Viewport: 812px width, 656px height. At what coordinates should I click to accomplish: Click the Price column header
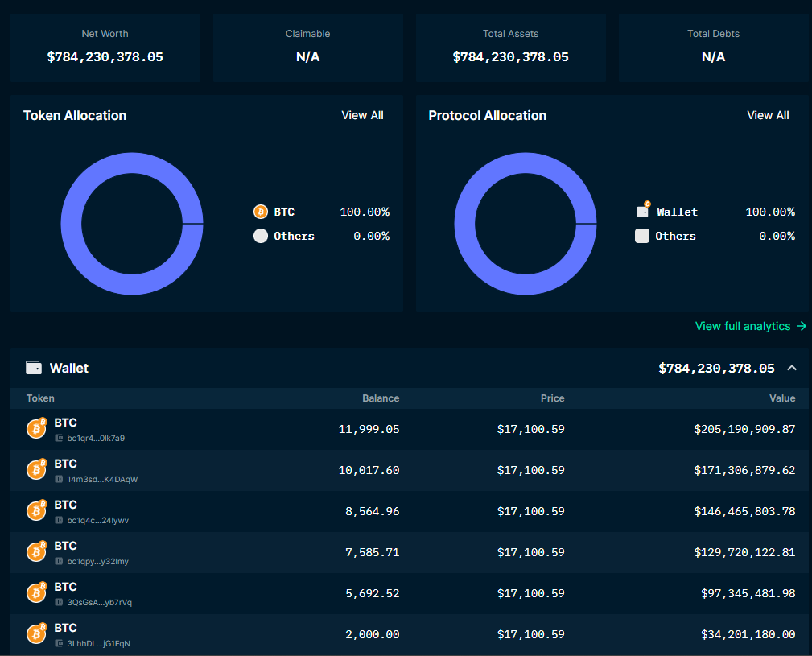pyautogui.click(x=552, y=398)
